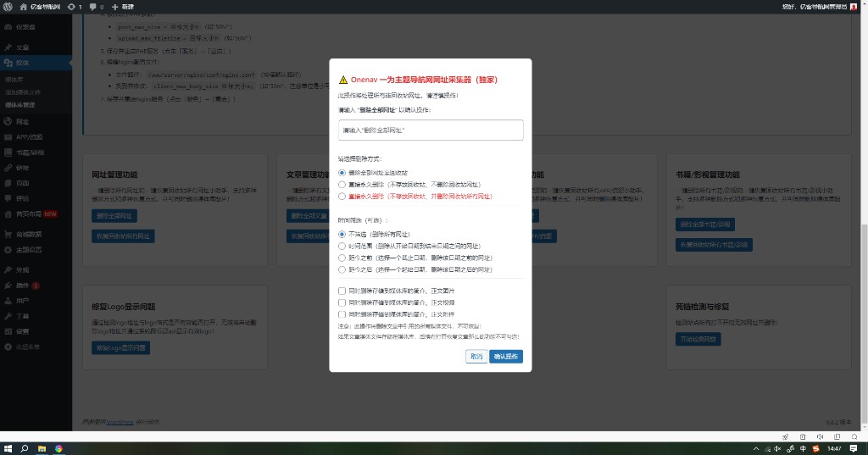Select the 删除全部网址至回收站 radio option
868x455 pixels.
(x=342, y=173)
